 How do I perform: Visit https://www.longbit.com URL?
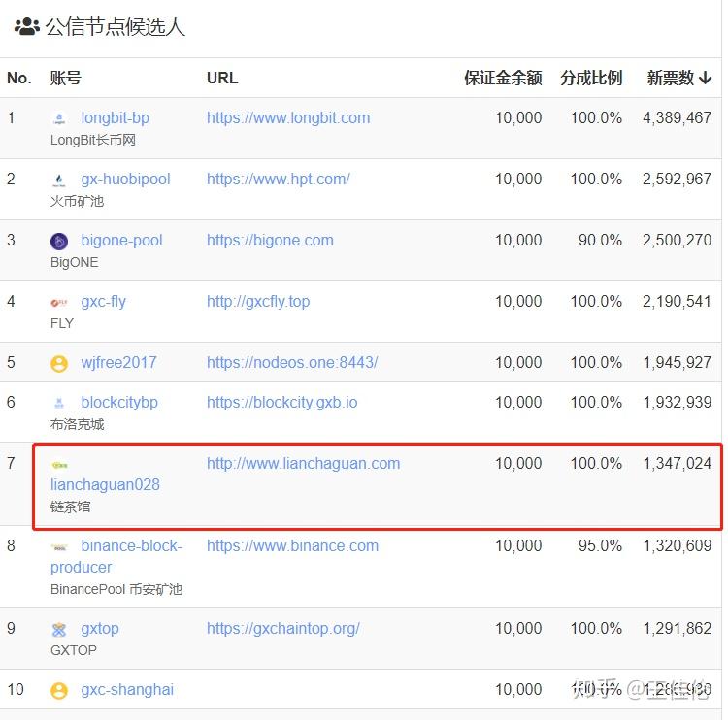point(288,118)
